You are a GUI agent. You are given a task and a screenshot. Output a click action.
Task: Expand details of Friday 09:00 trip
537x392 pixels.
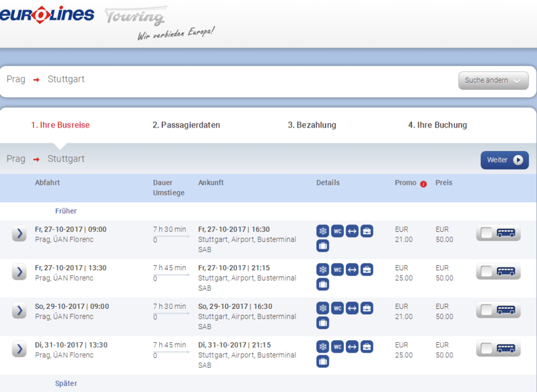click(x=19, y=234)
